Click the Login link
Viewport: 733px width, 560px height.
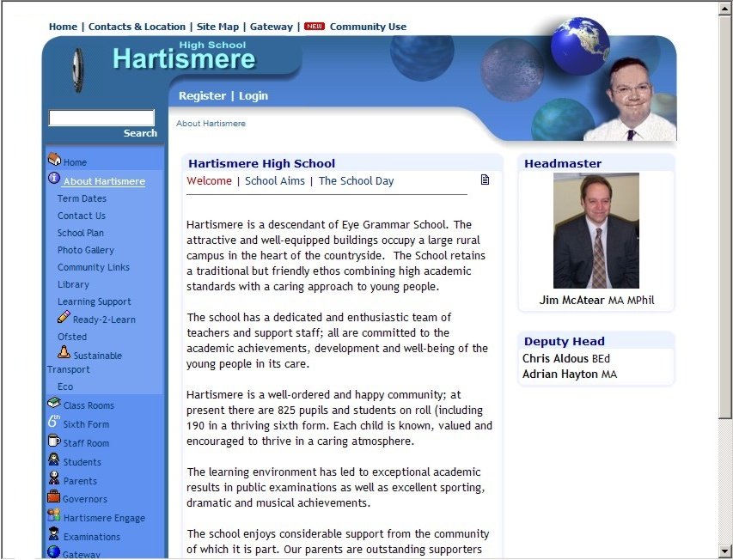click(x=253, y=96)
